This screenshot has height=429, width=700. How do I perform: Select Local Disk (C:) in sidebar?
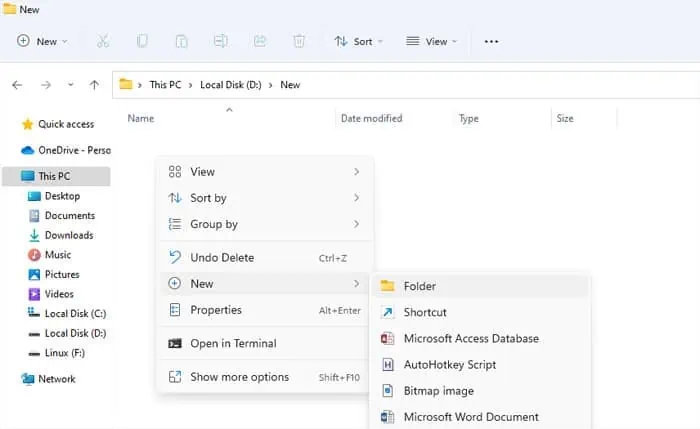coord(75,313)
